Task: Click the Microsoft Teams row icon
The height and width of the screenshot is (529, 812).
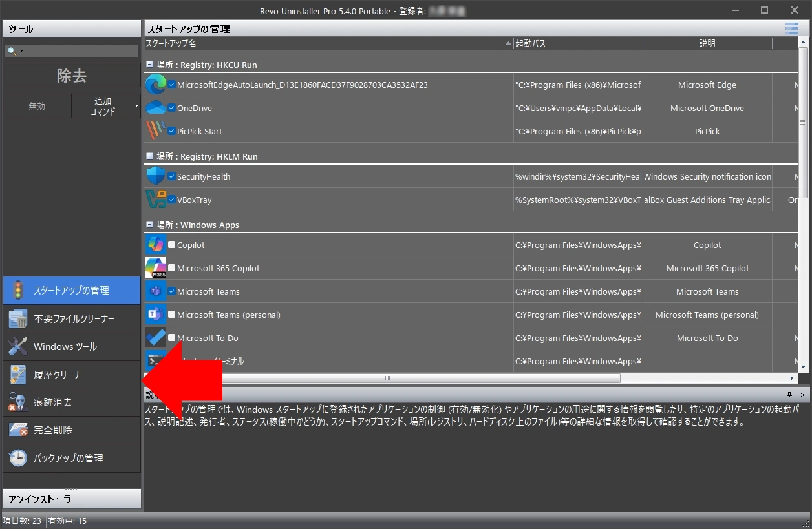Action: point(156,291)
